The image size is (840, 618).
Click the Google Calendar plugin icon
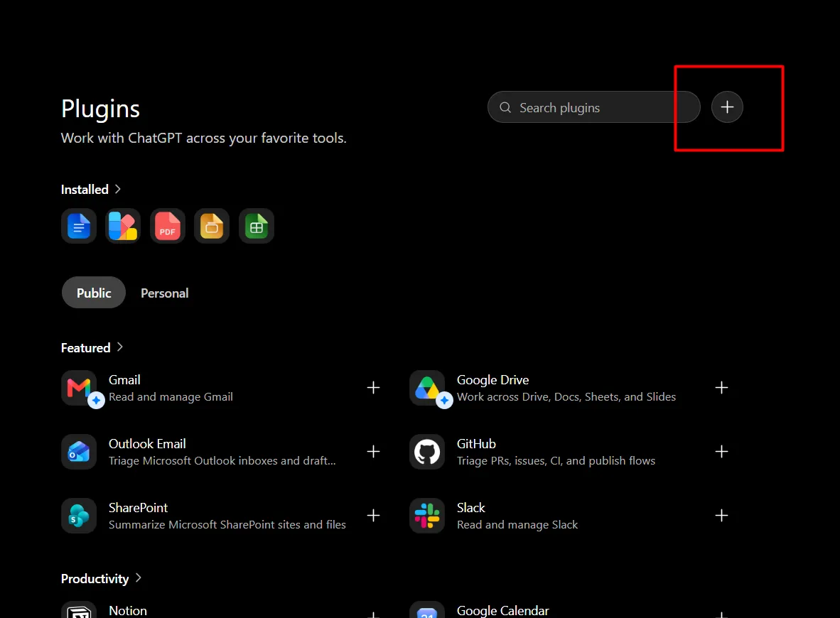[427, 609]
